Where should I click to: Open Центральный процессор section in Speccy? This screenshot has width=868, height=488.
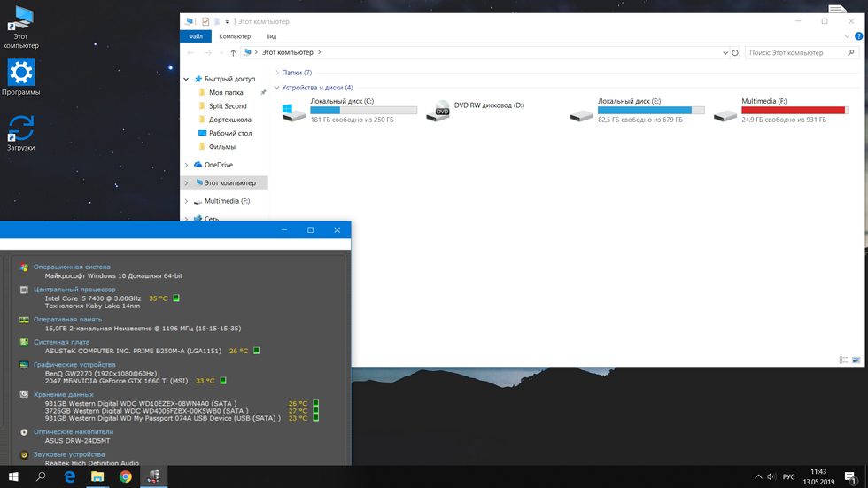coord(74,290)
